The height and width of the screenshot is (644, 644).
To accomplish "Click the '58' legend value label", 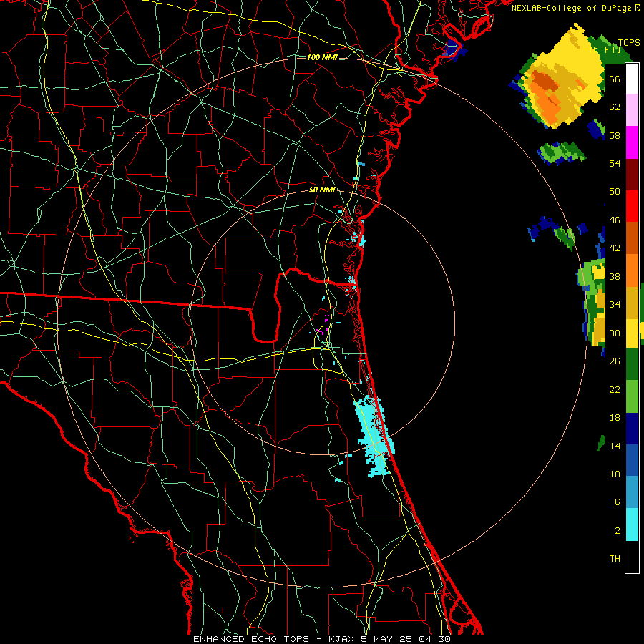I will coord(615,135).
